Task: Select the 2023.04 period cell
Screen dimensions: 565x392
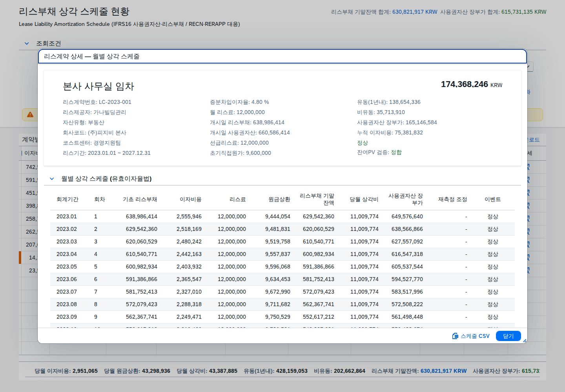Action: (67, 254)
